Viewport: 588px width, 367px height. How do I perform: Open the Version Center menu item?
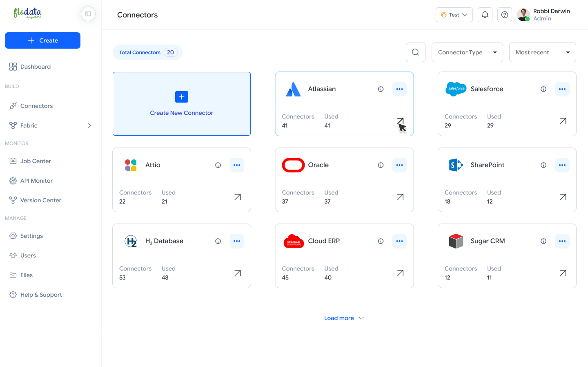click(x=40, y=200)
